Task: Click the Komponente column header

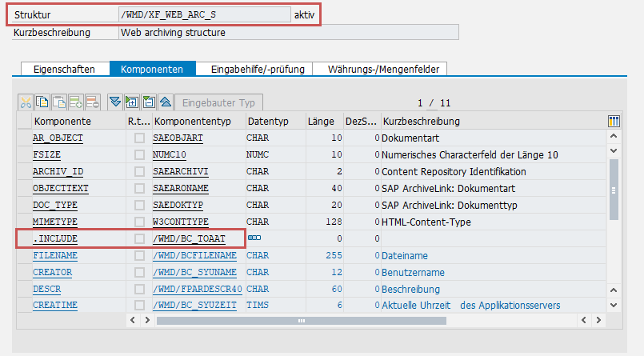Action: 79,121
